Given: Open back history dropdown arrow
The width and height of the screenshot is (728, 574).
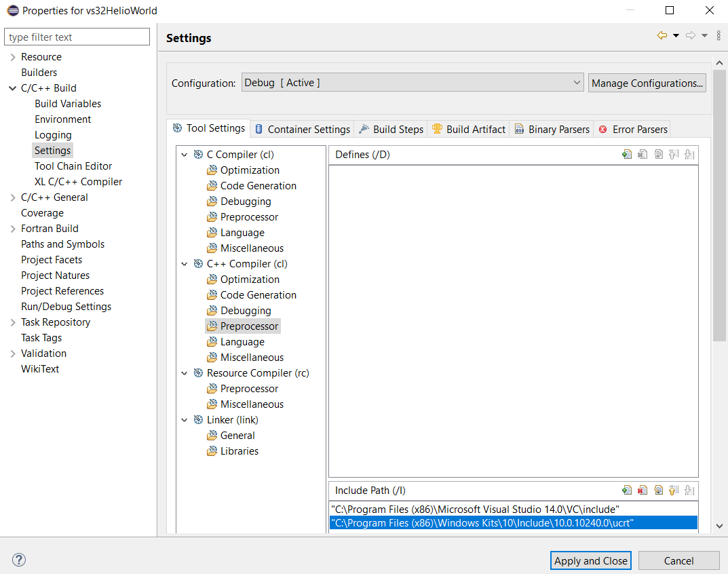Looking at the screenshot, I should 676,35.
